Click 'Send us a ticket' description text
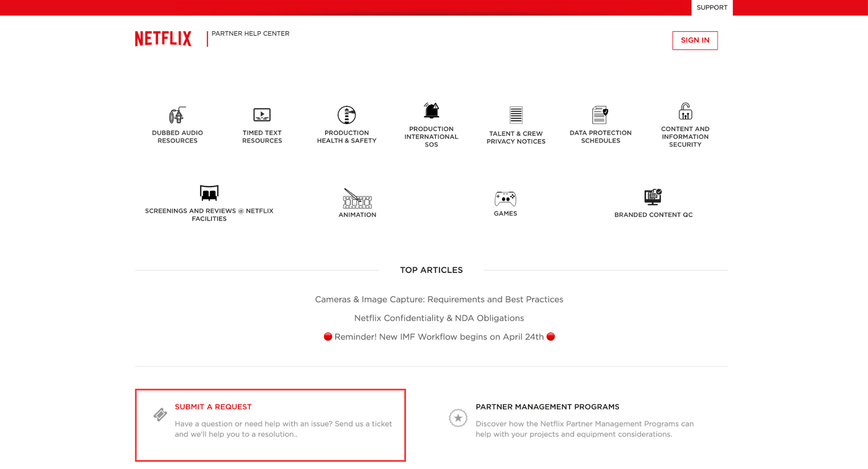The height and width of the screenshot is (469, 868). click(x=283, y=429)
